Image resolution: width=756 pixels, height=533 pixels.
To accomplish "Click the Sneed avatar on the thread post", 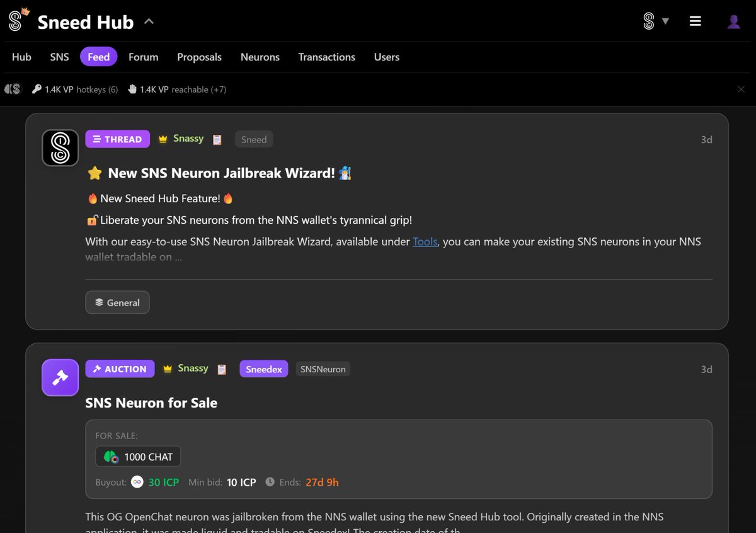I will pos(60,148).
